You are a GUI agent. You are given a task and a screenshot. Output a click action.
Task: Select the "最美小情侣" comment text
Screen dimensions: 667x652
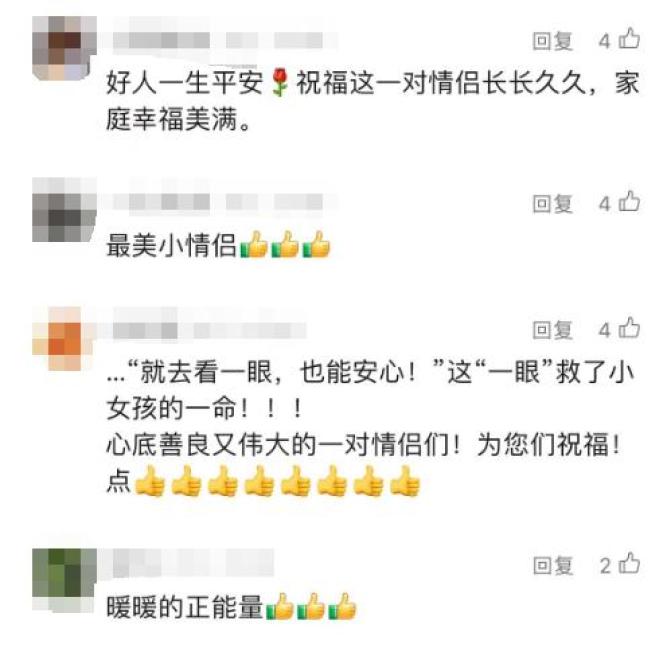coord(171,245)
